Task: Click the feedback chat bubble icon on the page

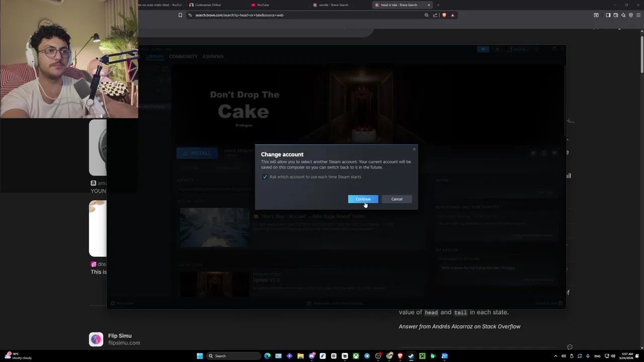Action: (x=570, y=347)
